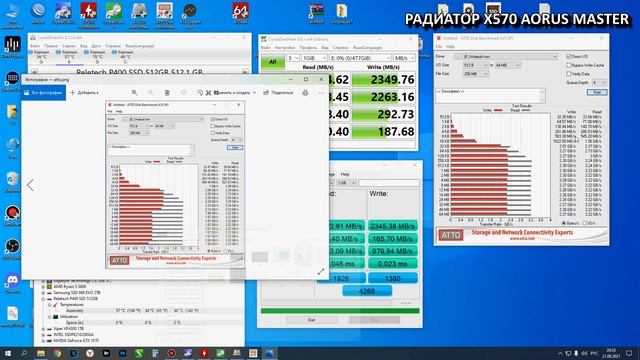Click the volume icon in system tray
The image size is (640, 360).
(x=584, y=353)
